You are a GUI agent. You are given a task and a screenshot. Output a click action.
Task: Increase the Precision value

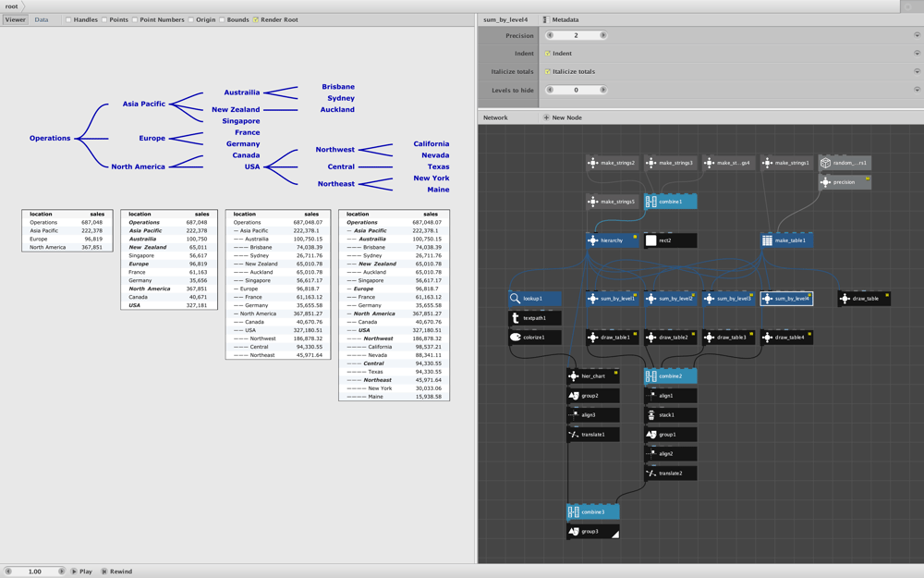point(602,35)
